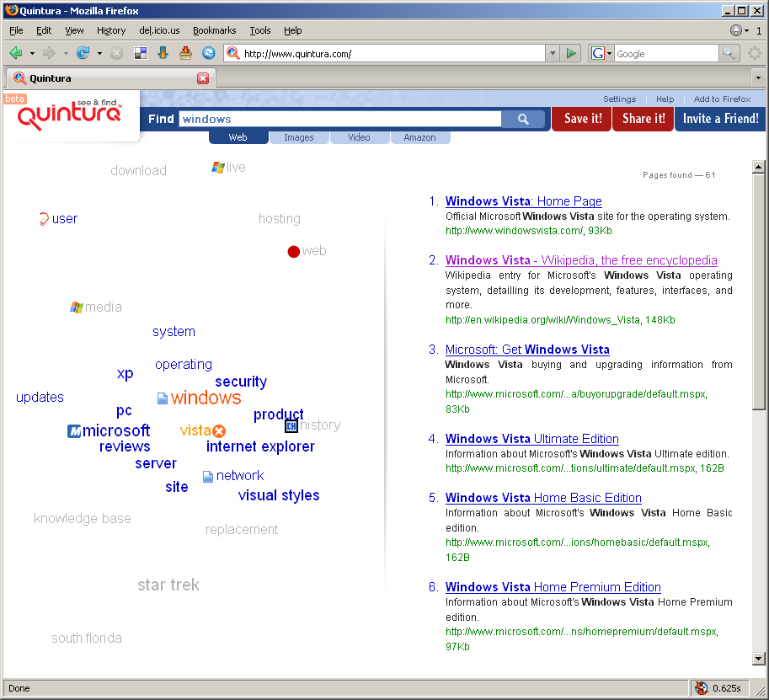Screen dimensions: 769x700
Task: Open the Forward button history dropdown
Action: click(66, 53)
